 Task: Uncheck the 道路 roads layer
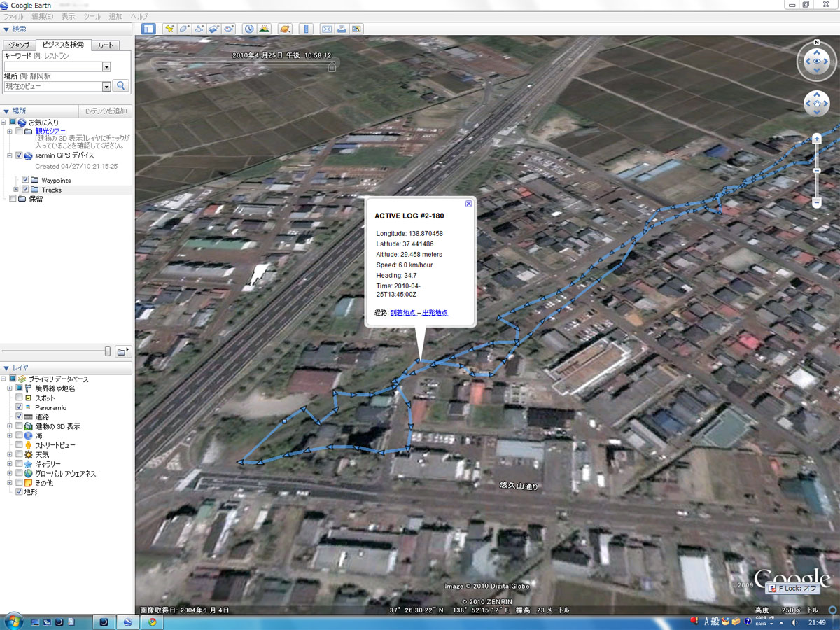[19, 416]
